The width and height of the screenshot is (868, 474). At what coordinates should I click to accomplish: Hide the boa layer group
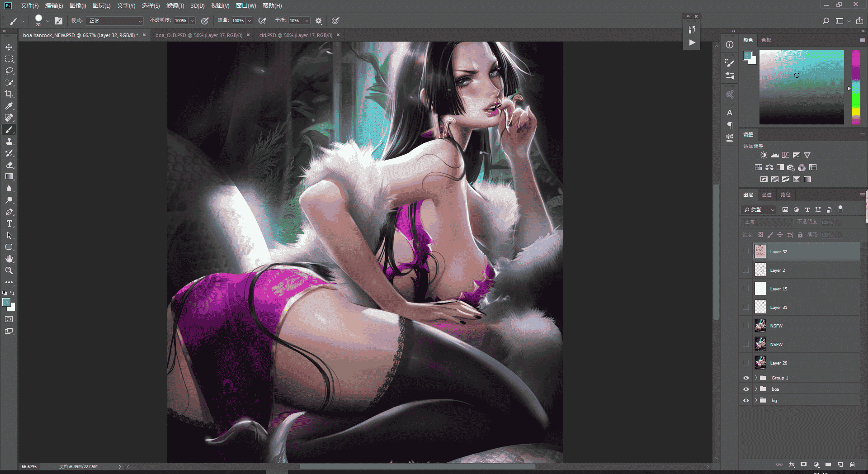tap(746, 389)
